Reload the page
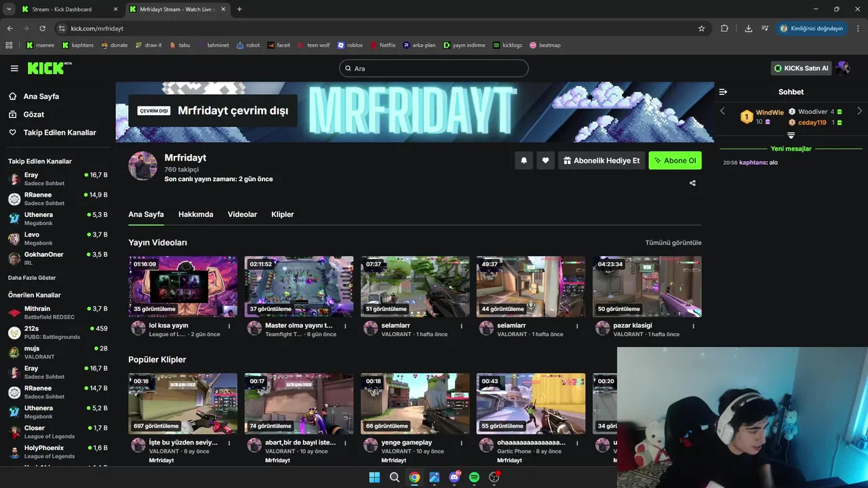The image size is (868, 488). [42, 28]
